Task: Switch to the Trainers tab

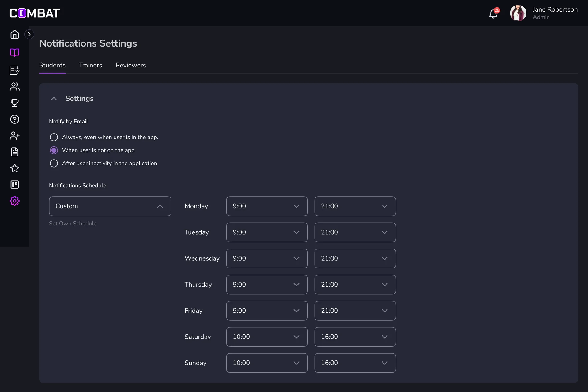Action: pos(90,65)
